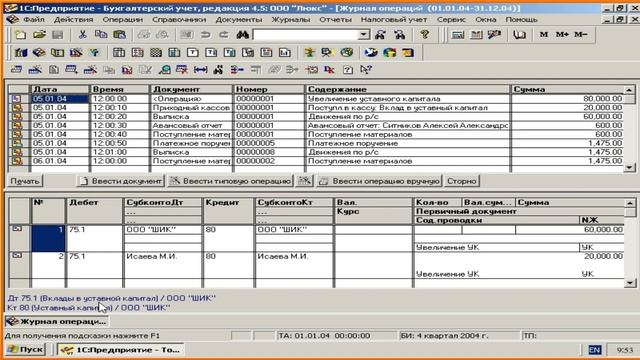Click the Open folder toolbar icon
The image size is (640, 360).
click(39, 35)
